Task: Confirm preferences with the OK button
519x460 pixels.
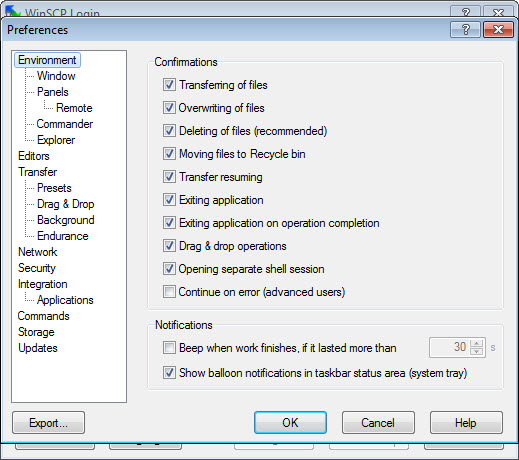Action: click(290, 423)
